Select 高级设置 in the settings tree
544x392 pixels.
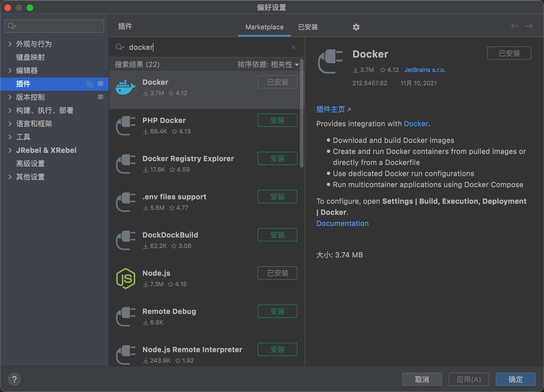point(30,164)
